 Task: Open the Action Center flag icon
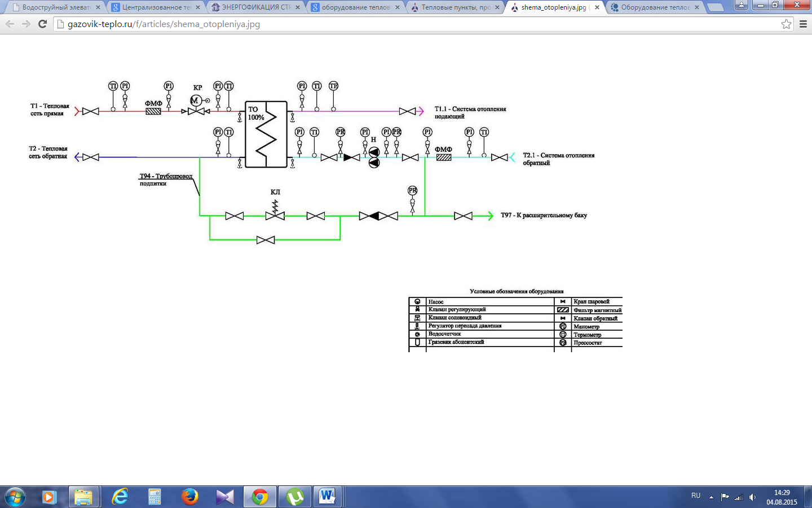725,497
